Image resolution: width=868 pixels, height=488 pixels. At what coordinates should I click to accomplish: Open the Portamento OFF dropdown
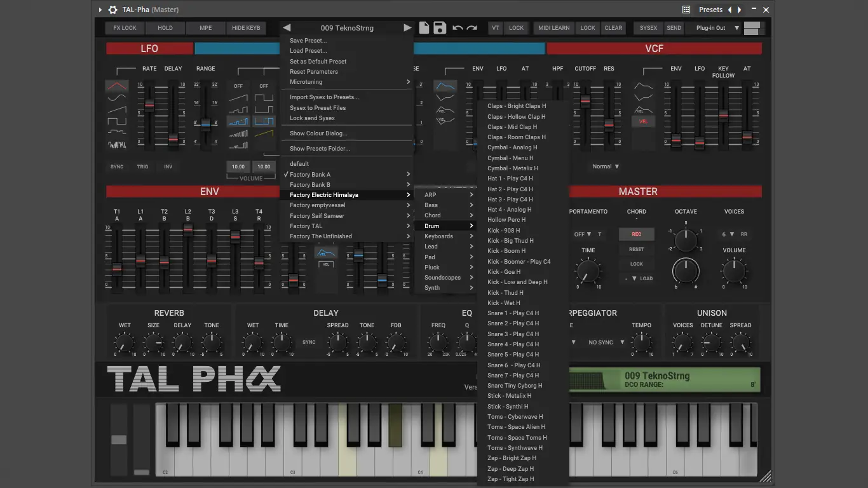[583, 234]
